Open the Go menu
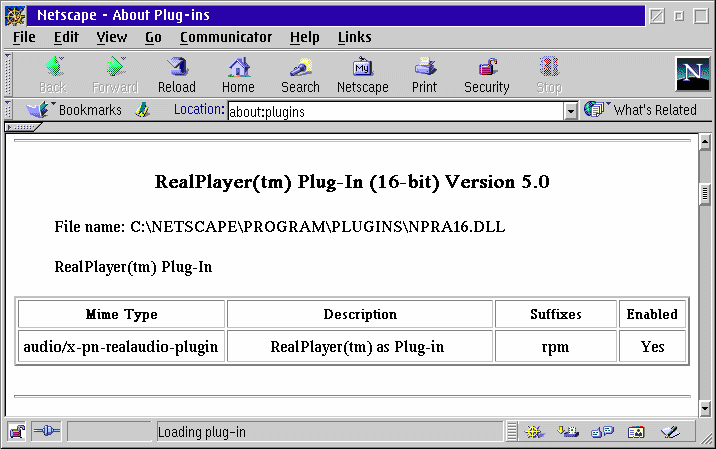The width and height of the screenshot is (716, 449). pos(153,37)
